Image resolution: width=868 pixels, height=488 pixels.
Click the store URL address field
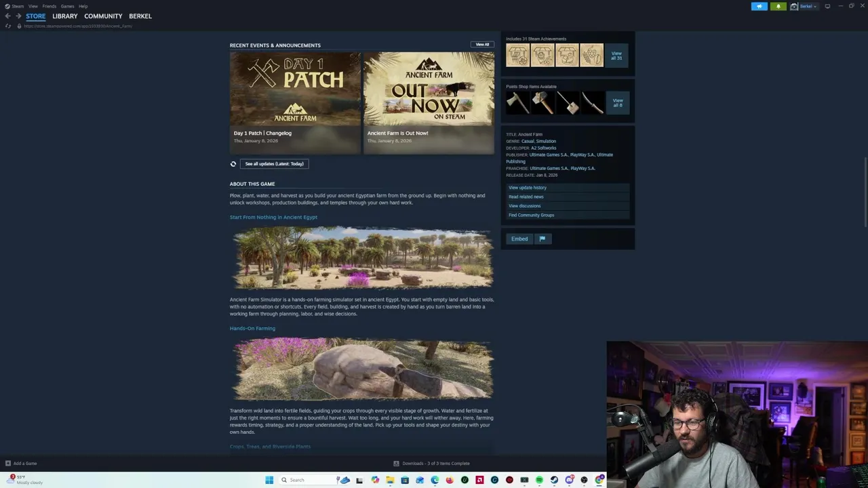click(x=78, y=26)
